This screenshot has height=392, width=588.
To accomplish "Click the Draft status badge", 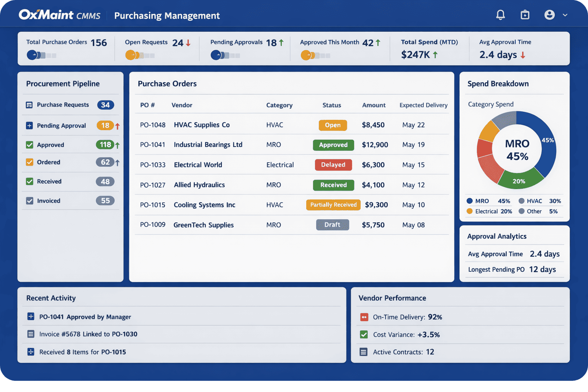I will tap(332, 225).
